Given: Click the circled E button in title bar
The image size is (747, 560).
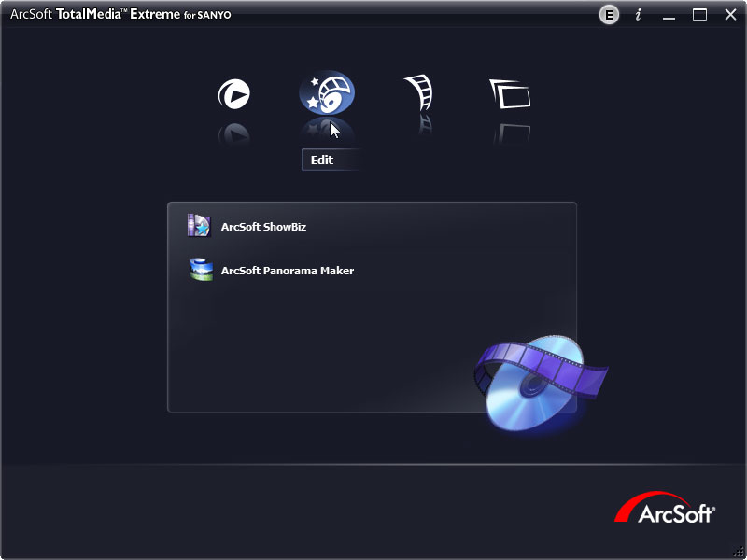Looking at the screenshot, I should 609,15.
